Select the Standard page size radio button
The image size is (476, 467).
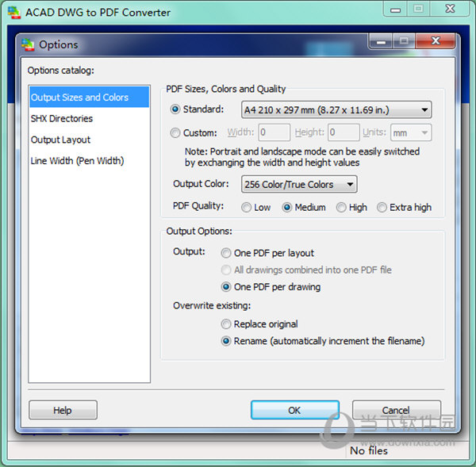coord(175,109)
